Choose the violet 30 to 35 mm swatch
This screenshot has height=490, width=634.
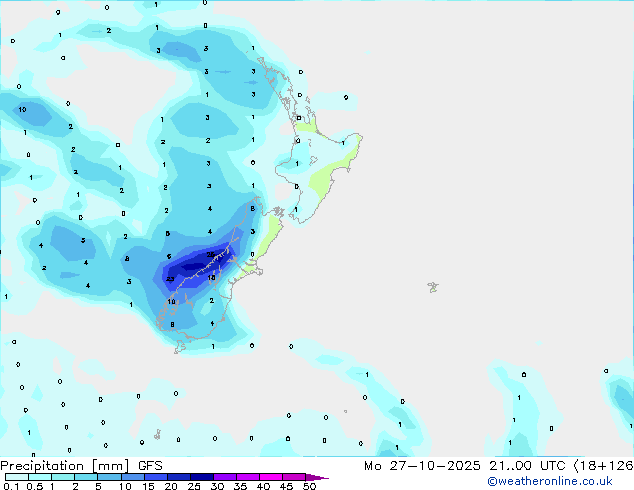coord(224,477)
